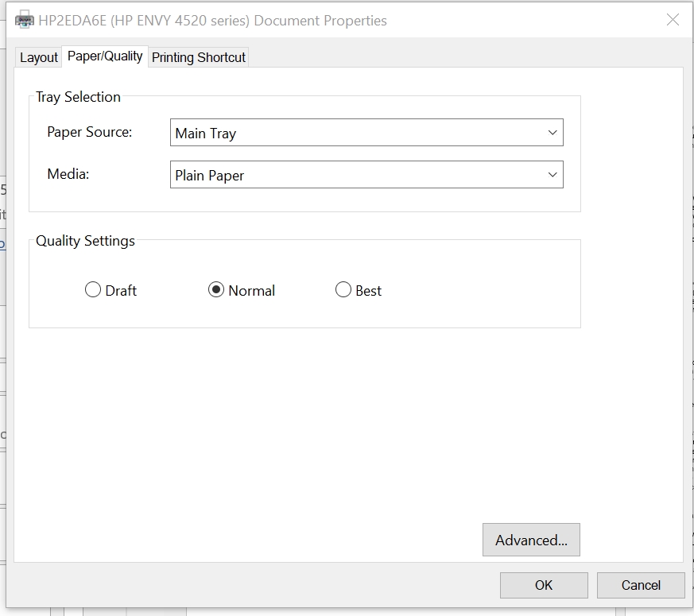Choose Normal print quality
Viewport: 694px width, 616px height.
click(x=216, y=290)
